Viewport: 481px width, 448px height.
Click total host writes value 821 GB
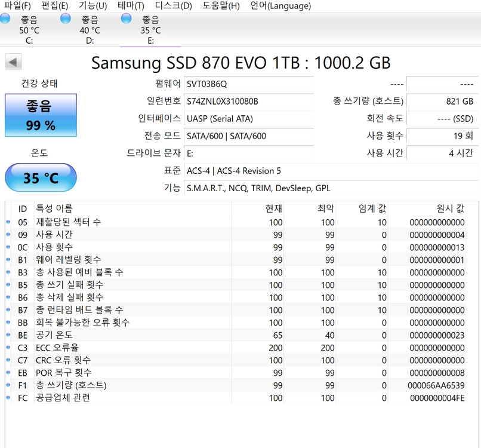tap(442, 101)
